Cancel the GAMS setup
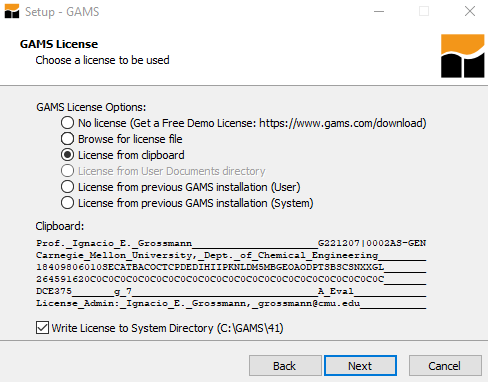The height and width of the screenshot is (382, 488). pos(445,366)
